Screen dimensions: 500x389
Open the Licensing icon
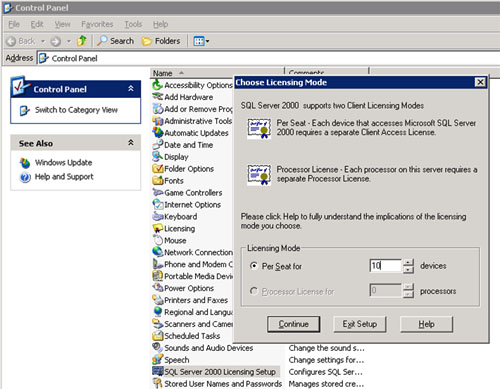tap(157, 228)
